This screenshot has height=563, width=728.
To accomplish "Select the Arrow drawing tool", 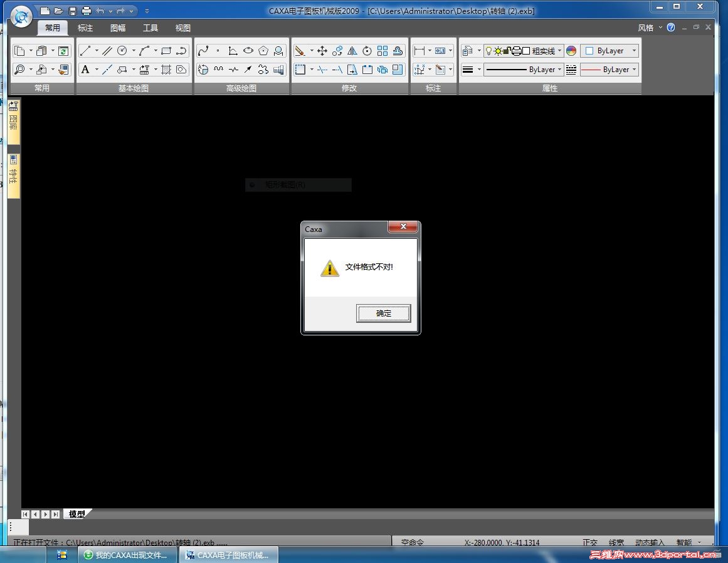I will pos(248,70).
